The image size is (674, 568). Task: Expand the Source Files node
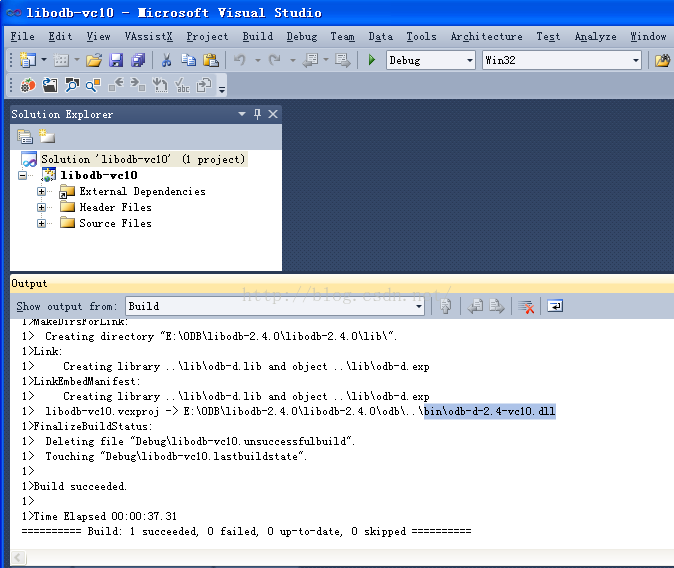point(41,223)
